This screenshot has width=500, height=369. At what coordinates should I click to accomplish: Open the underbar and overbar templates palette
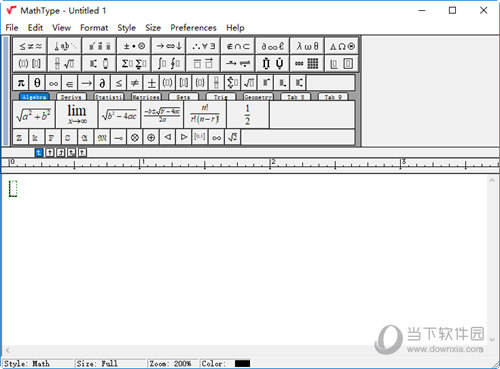[x=203, y=63]
